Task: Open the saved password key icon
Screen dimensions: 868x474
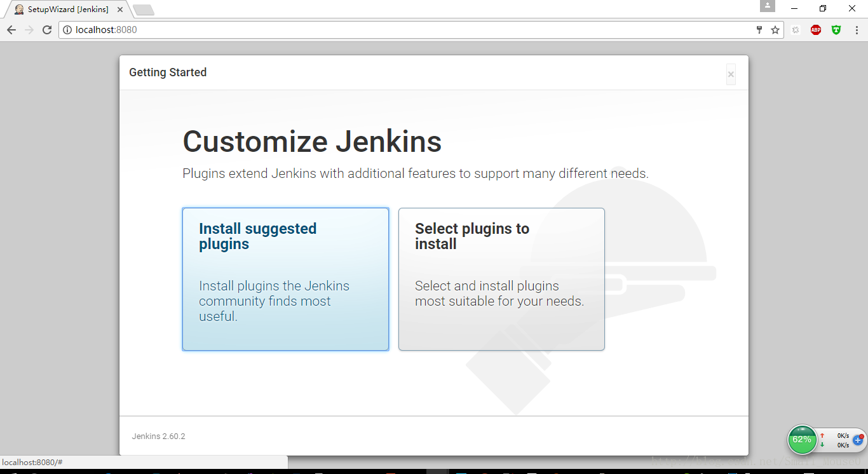Action: [x=759, y=30]
